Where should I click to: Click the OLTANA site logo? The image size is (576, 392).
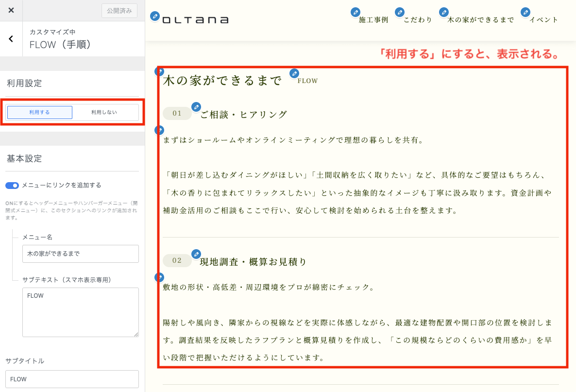(195, 20)
